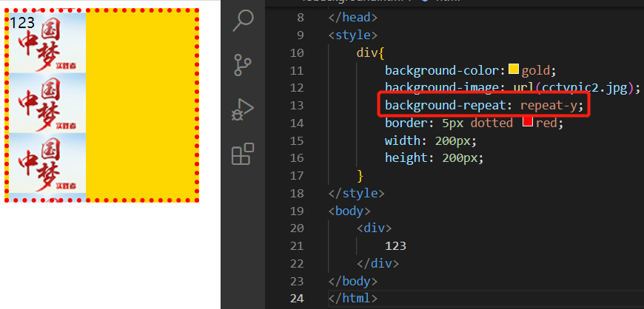The height and width of the screenshot is (309, 644).
Task: Click the gold area of the preview box
Action: point(141,106)
